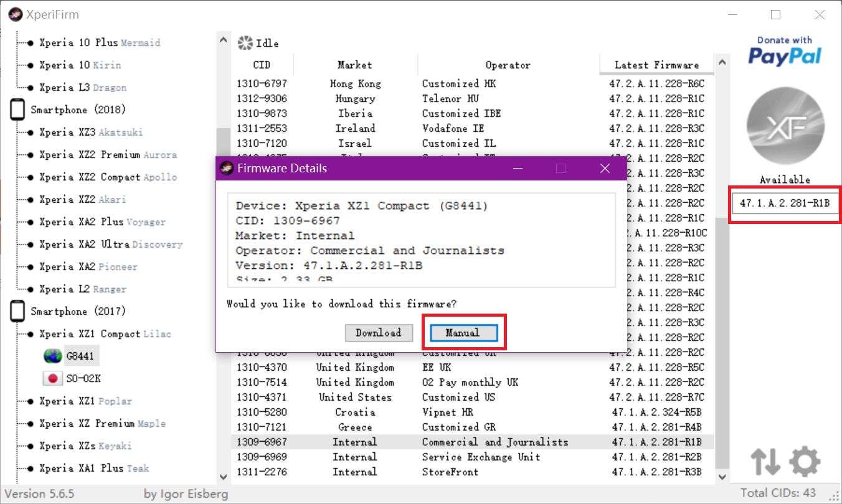This screenshot has width=842, height=504.
Task: Select Xperia XZ3 Akatsuki in tree
Action: pyautogui.click(x=90, y=133)
